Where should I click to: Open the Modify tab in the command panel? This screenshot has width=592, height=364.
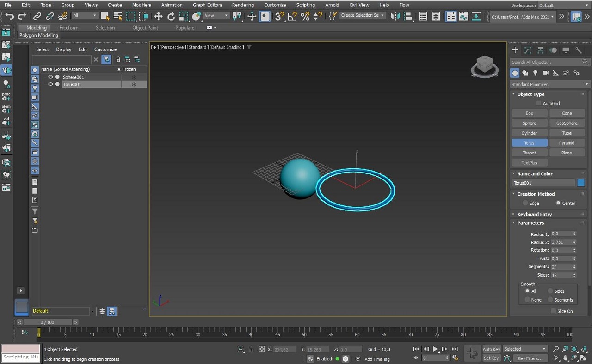tap(528, 50)
